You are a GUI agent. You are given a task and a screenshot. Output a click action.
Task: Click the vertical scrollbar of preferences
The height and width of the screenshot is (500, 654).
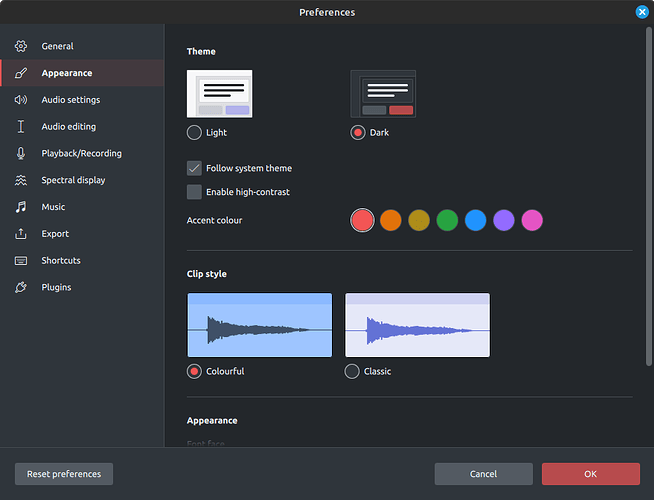point(649,196)
